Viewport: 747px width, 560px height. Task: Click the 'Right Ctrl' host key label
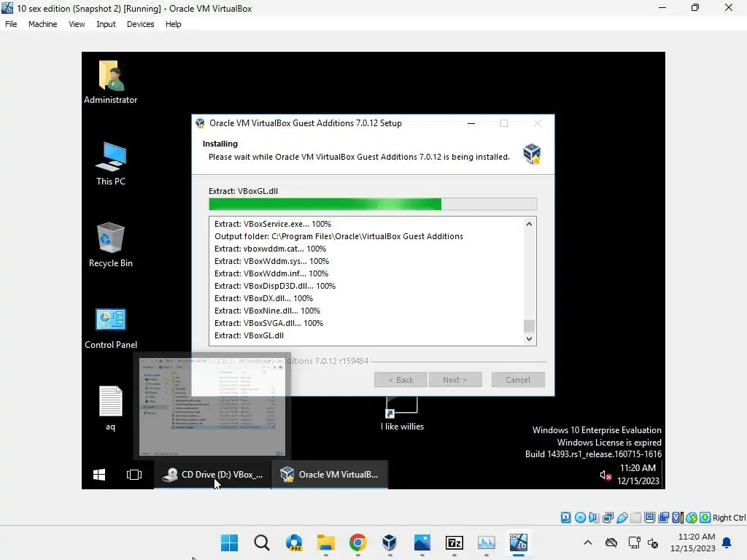click(729, 518)
